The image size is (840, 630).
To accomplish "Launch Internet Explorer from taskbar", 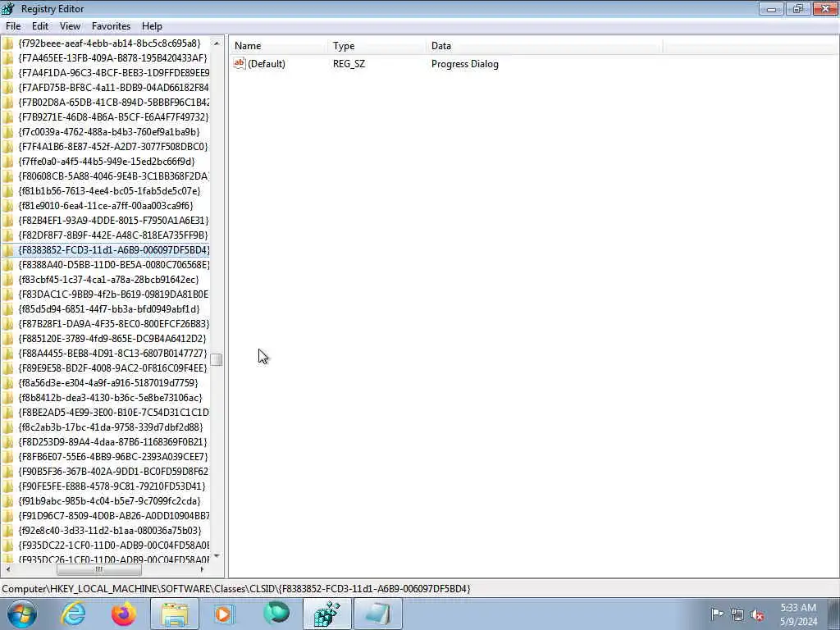I will [72, 614].
